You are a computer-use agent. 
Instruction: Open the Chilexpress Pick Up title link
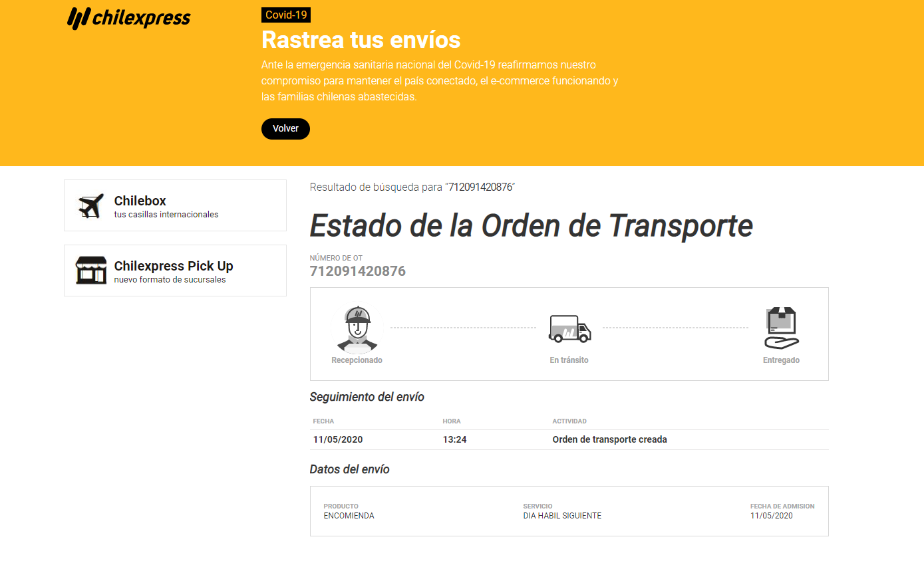[x=174, y=266]
